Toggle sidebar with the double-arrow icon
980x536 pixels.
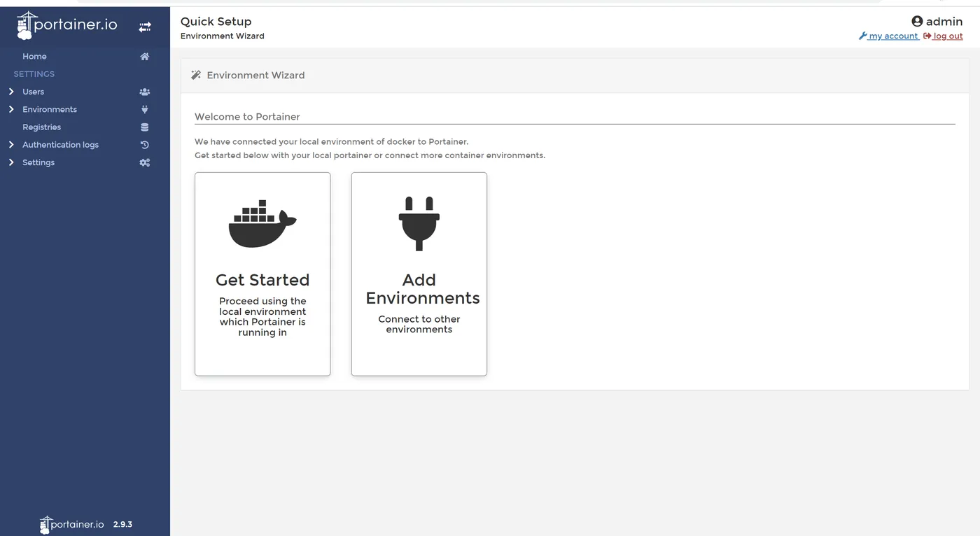(145, 27)
